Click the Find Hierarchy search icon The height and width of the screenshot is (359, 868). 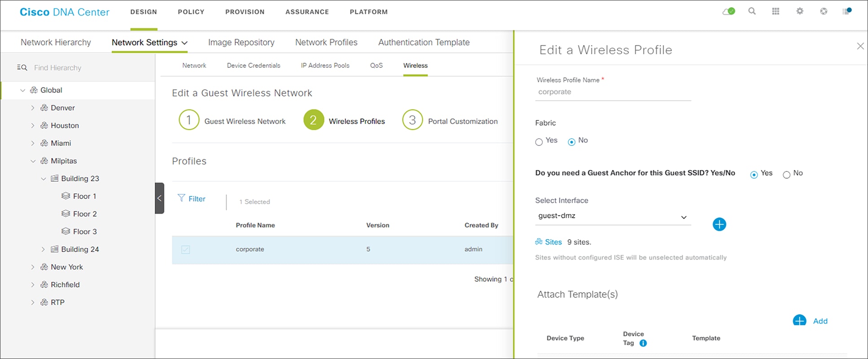[22, 67]
